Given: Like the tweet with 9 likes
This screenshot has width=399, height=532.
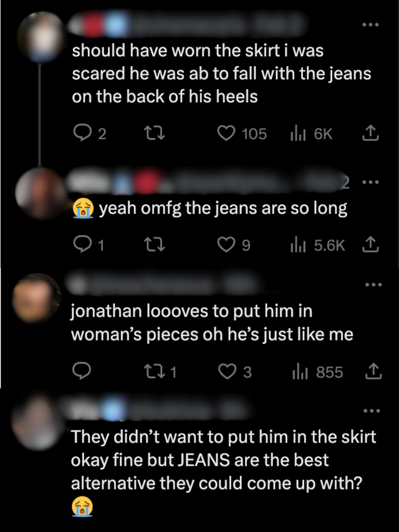Looking at the screenshot, I should pos(226,245).
